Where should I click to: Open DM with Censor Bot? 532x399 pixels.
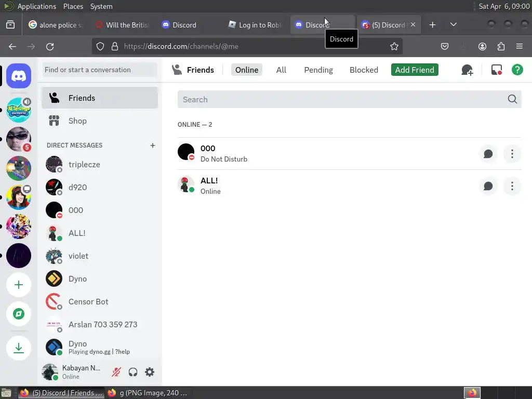[100, 302]
